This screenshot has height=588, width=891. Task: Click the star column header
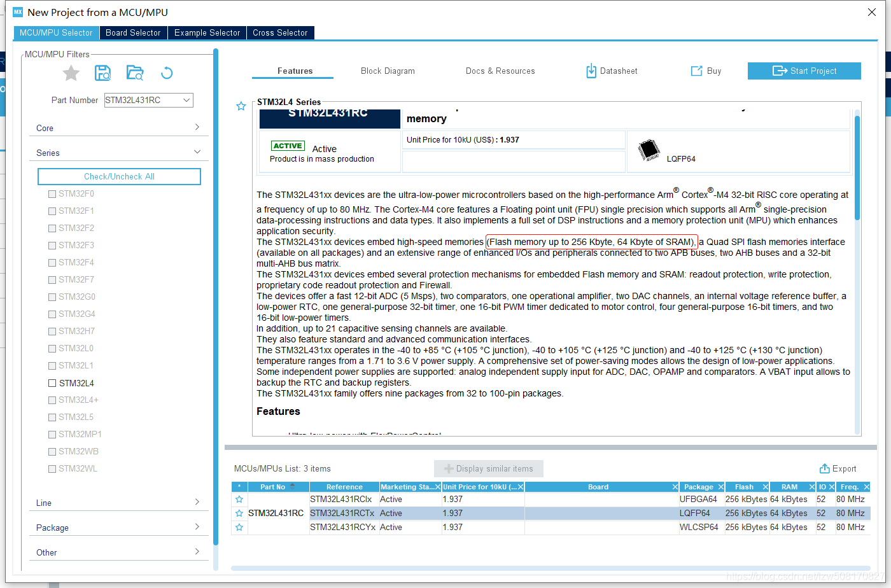pos(239,487)
